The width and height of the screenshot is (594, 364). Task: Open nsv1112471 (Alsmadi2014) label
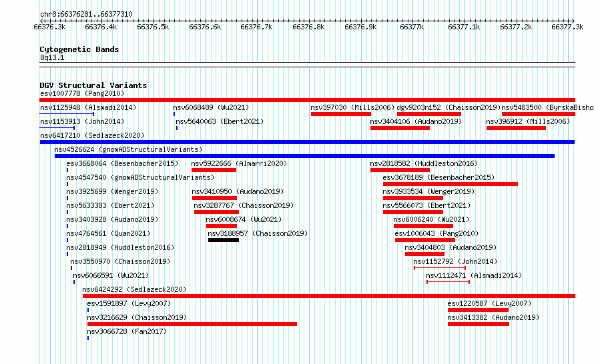(x=474, y=275)
